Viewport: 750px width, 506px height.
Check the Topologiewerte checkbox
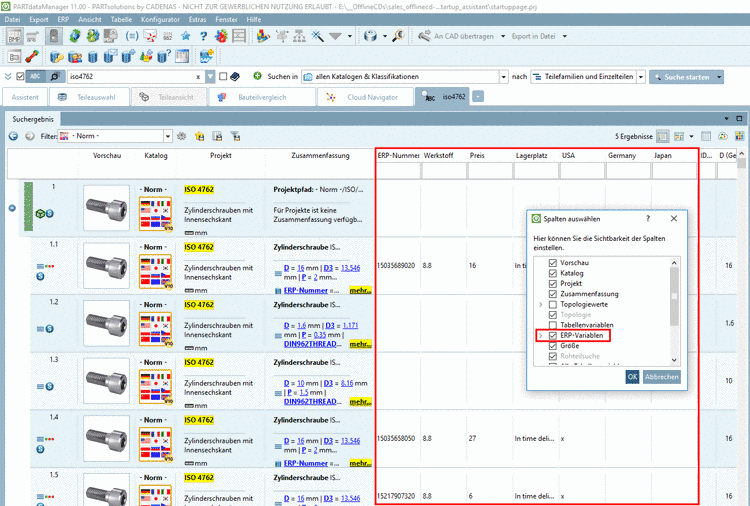(x=552, y=305)
